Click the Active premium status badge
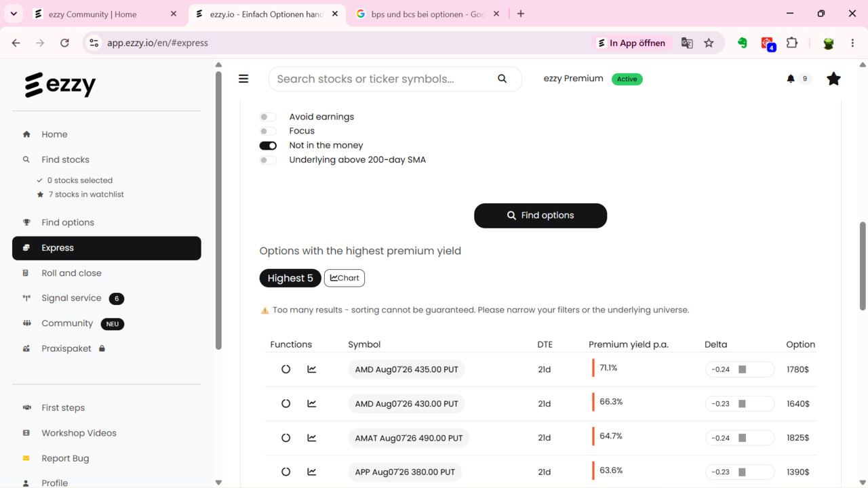The width and height of the screenshot is (868, 488). 627,79
